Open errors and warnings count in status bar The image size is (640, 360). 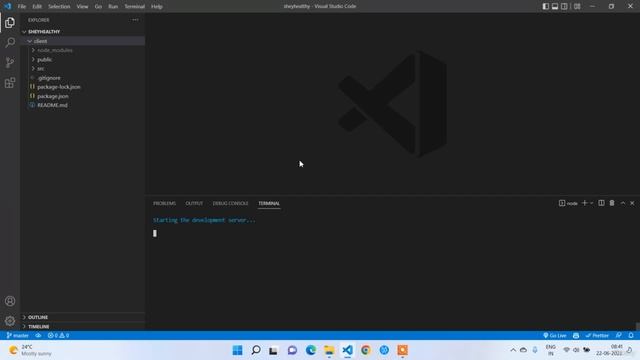click(x=58, y=335)
